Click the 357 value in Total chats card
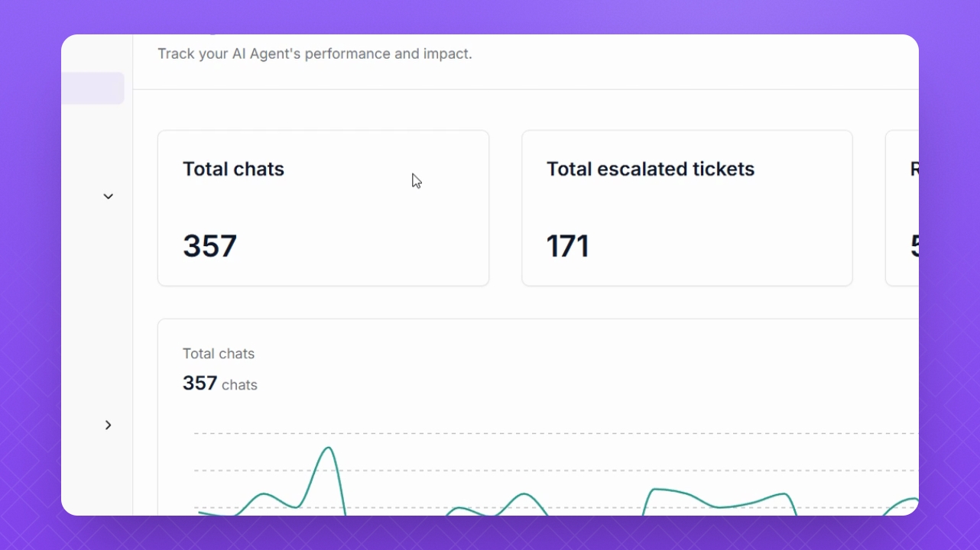980x550 pixels. point(209,247)
